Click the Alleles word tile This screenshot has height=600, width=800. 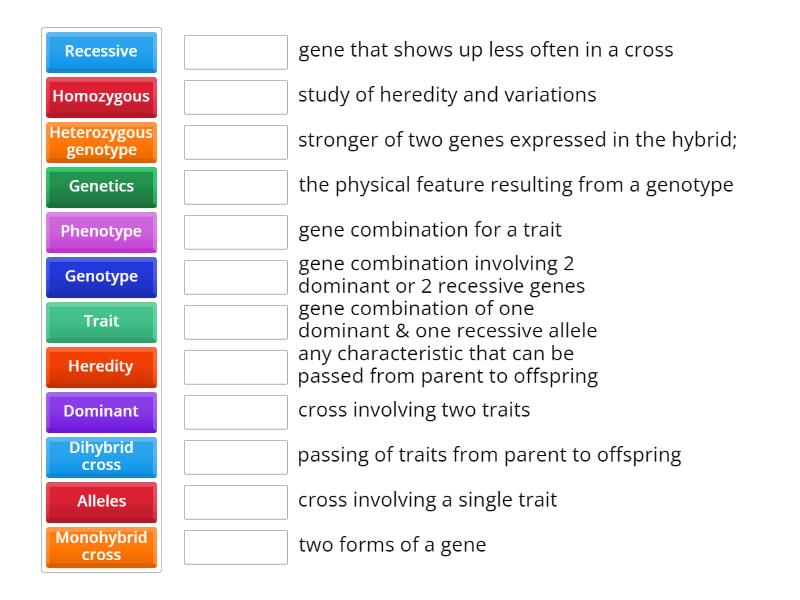100,501
